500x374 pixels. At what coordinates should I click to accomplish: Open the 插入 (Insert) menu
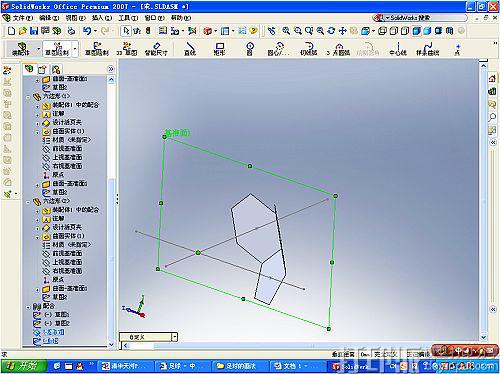pos(102,18)
